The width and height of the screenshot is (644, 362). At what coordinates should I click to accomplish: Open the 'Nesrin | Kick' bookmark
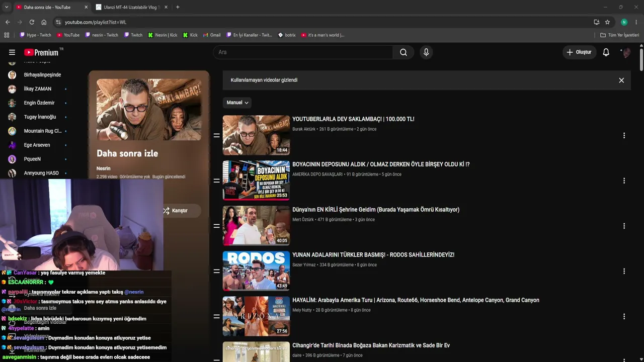pyautogui.click(x=163, y=35)
